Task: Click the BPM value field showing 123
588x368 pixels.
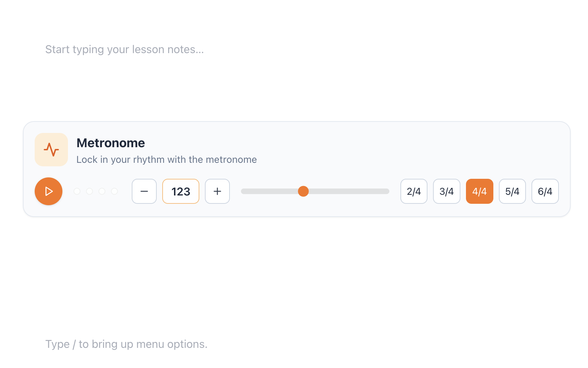Action: point(181,191)
